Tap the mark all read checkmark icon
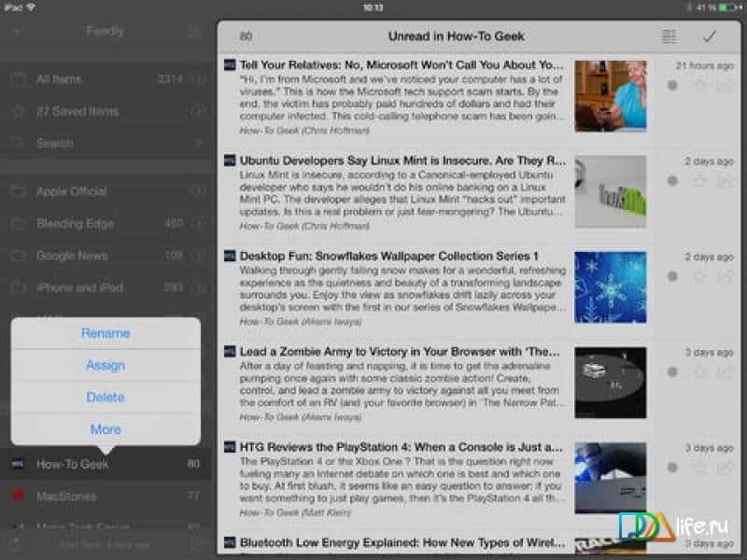Screen dimensions: 747x560 (x=709, y=37)
